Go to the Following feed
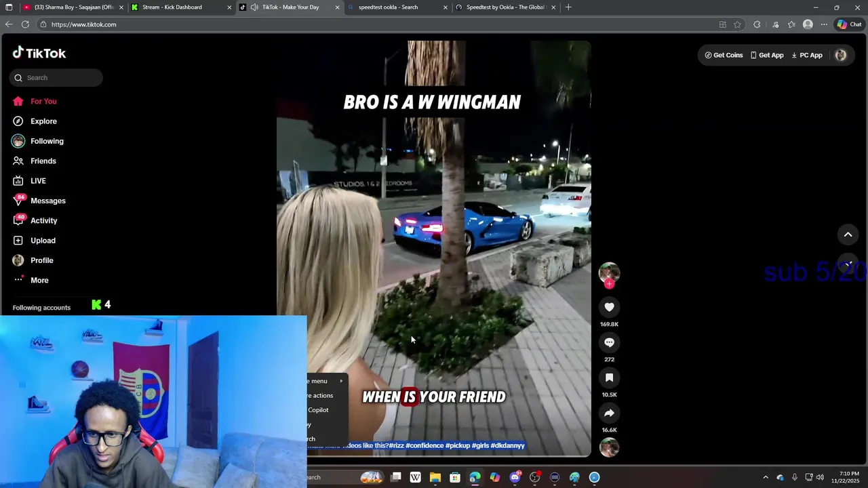Screen dimensions: 868x488 coord(37,141)
